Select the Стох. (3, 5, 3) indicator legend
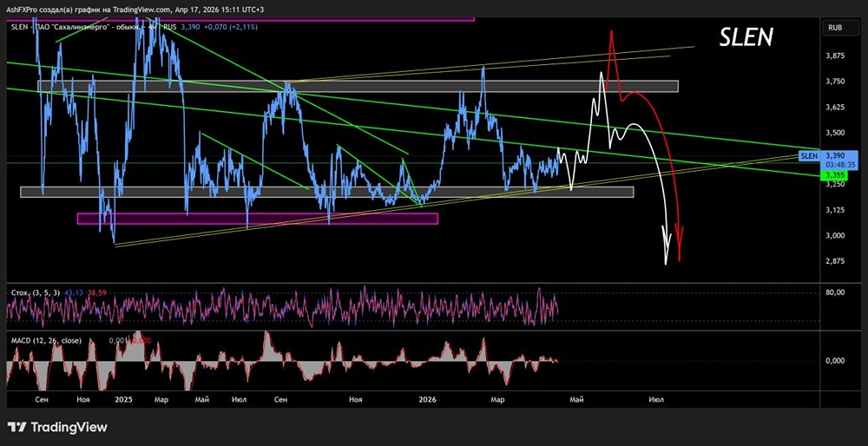 pyautogui.click(x=35, y=292)
